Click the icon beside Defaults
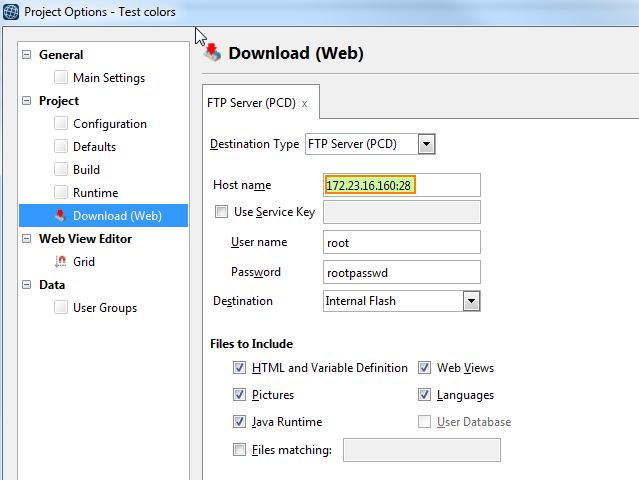This screenshot has width=639, height=480. click(61, 146)
